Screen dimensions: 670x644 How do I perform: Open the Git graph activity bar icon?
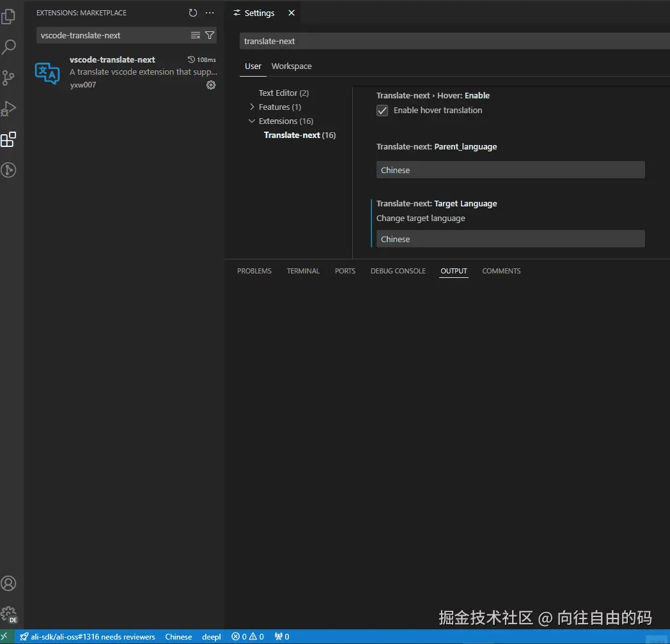[x=8, y=170]
